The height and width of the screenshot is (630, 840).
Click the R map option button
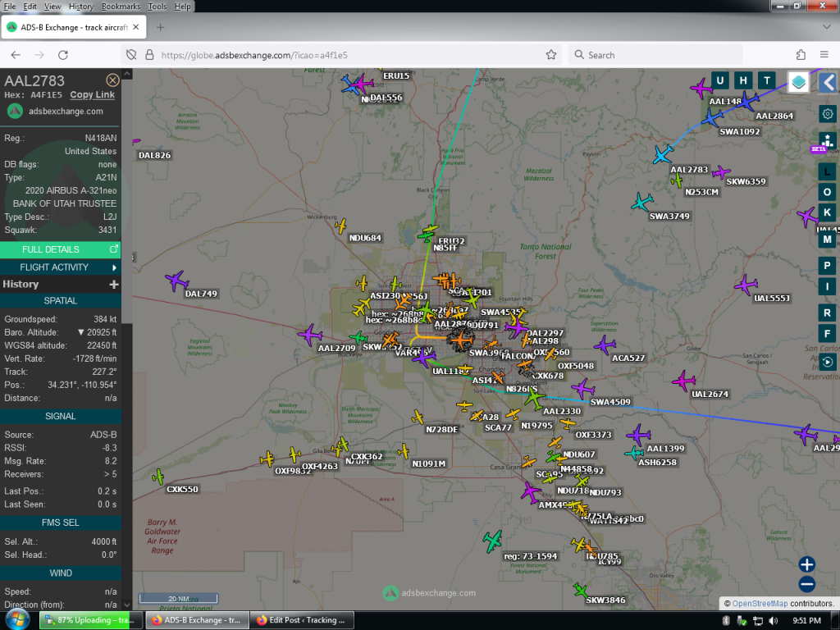pyautogui.click(x=827, y=313)
